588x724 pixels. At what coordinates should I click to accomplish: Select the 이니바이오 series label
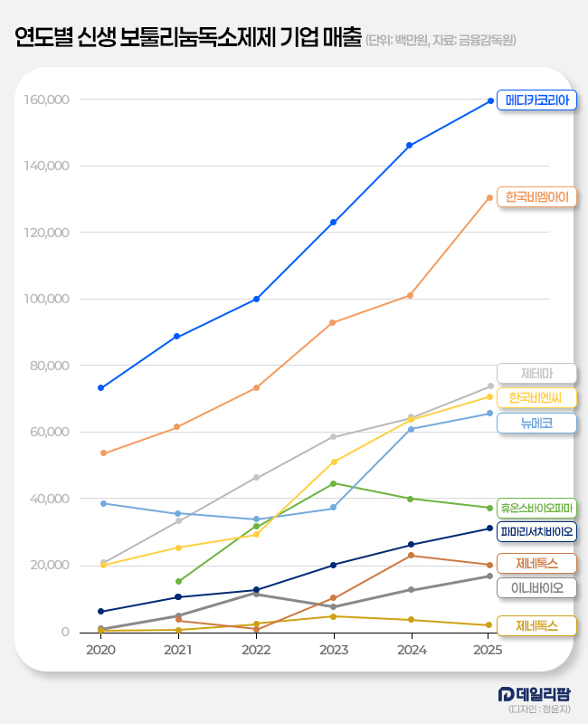(x=537, y=587)
